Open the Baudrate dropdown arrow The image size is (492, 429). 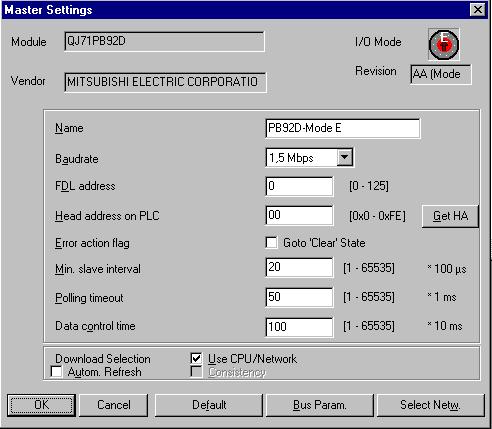344,157
